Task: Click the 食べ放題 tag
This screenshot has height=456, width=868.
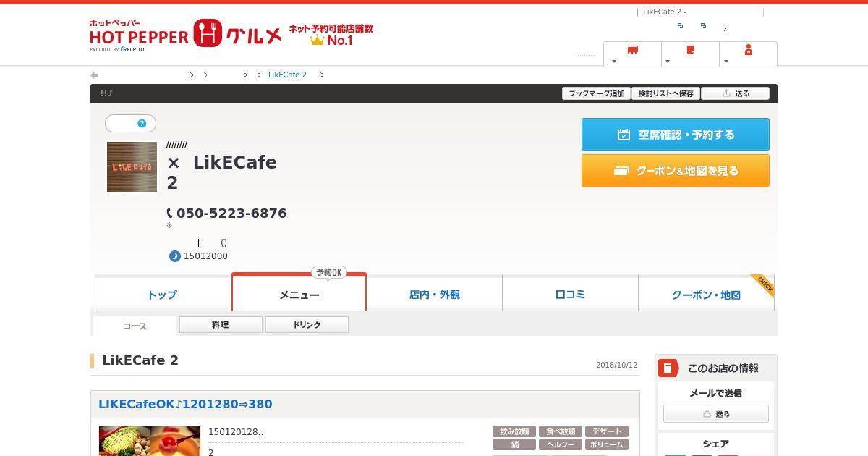Action: click(561, 431)
